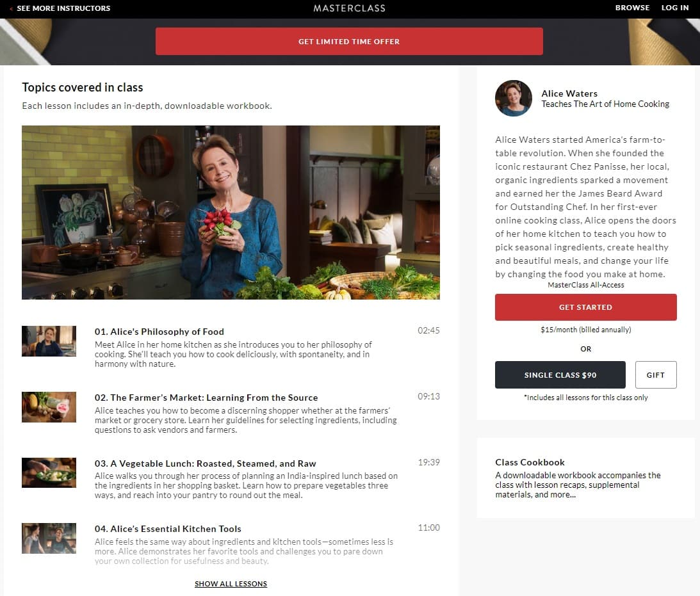Click $15/month billed annually text
700x596 pixels.
tap(586, 330)
